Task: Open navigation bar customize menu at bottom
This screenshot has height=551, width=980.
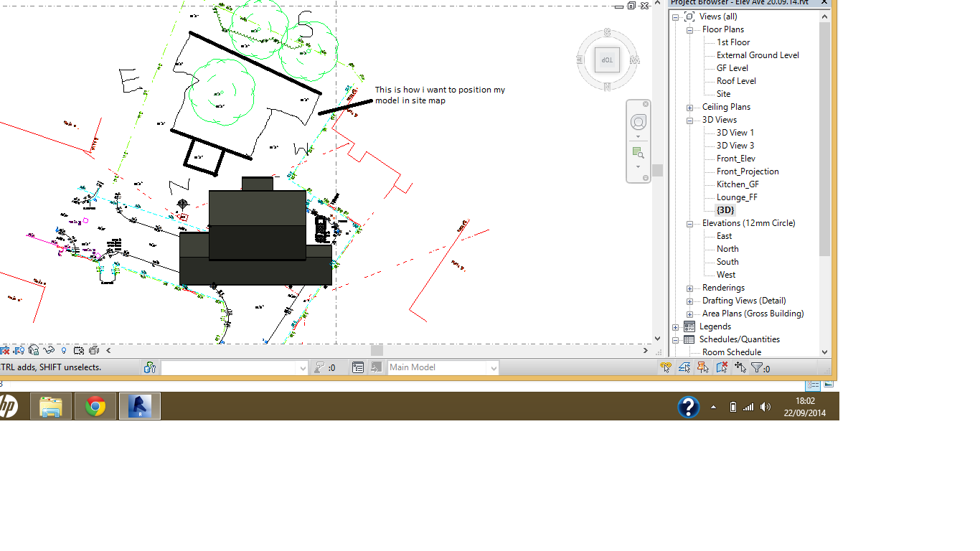Action: [x=645, y=178]
